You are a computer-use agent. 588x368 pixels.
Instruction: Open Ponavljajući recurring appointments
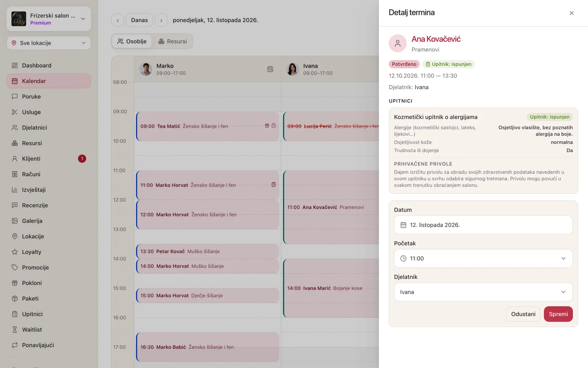[49, 345]
